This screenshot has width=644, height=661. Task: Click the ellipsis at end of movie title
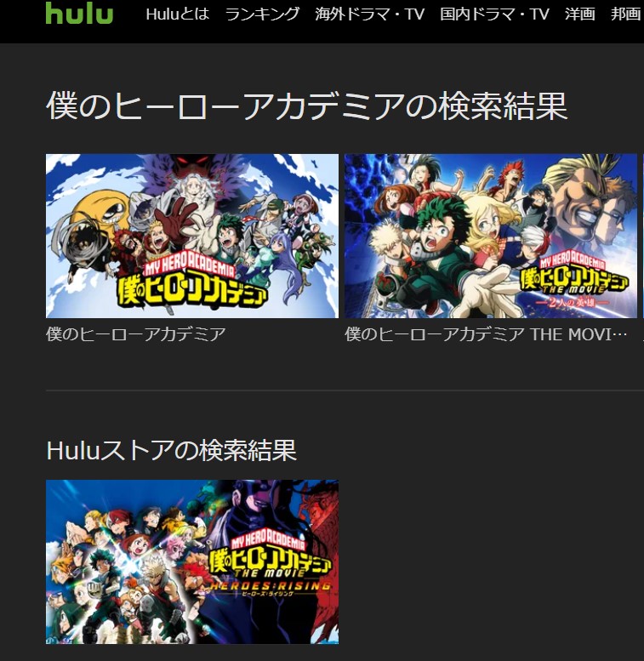coord(619,335)
